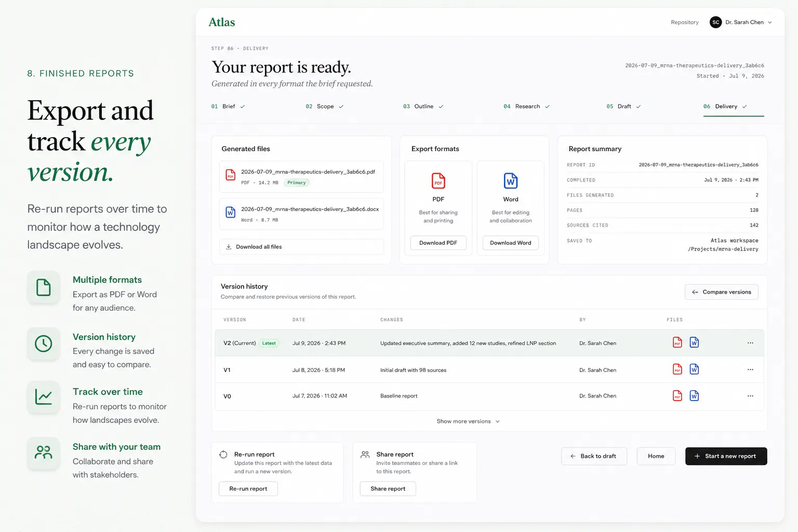Open V0 version's Word file icon

click(694, 396)
